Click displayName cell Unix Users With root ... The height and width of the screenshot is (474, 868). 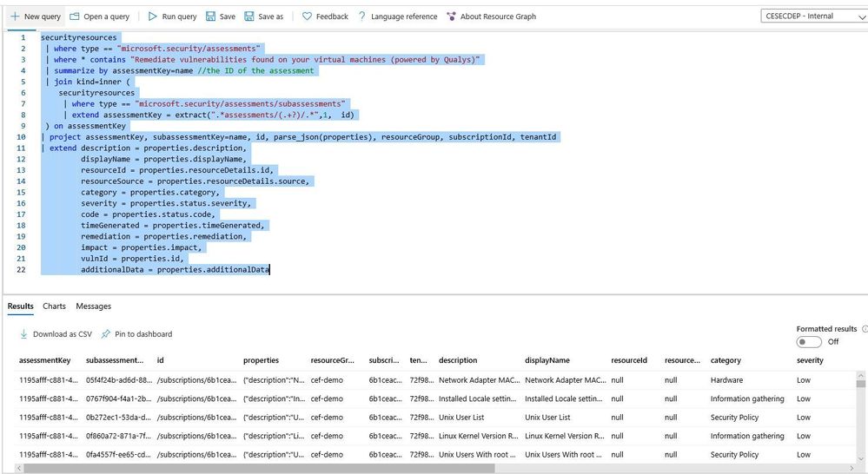(x=564, y=455)
